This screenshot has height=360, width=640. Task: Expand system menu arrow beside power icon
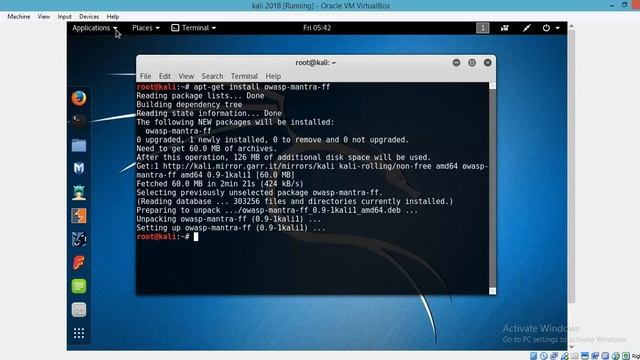pyautogui.click(x=558, y=28)
